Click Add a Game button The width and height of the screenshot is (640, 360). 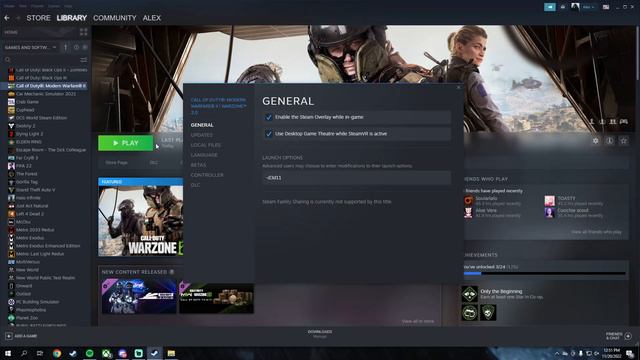pos(21,336)
